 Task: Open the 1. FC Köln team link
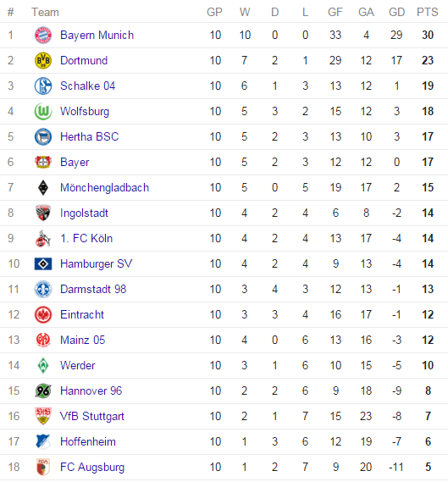86,238
